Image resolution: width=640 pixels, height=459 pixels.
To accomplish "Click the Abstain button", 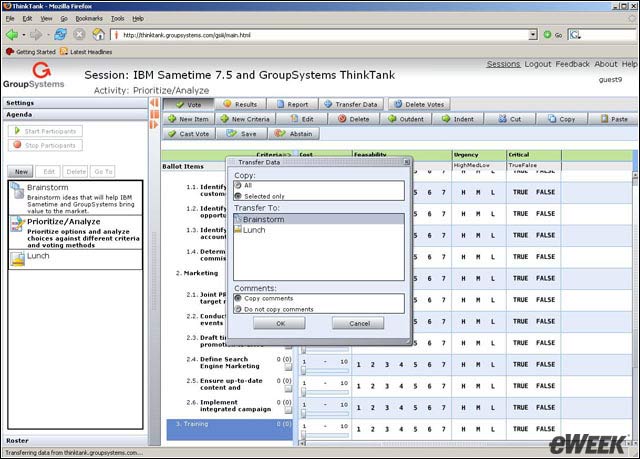I will click(x=293, y=134).
